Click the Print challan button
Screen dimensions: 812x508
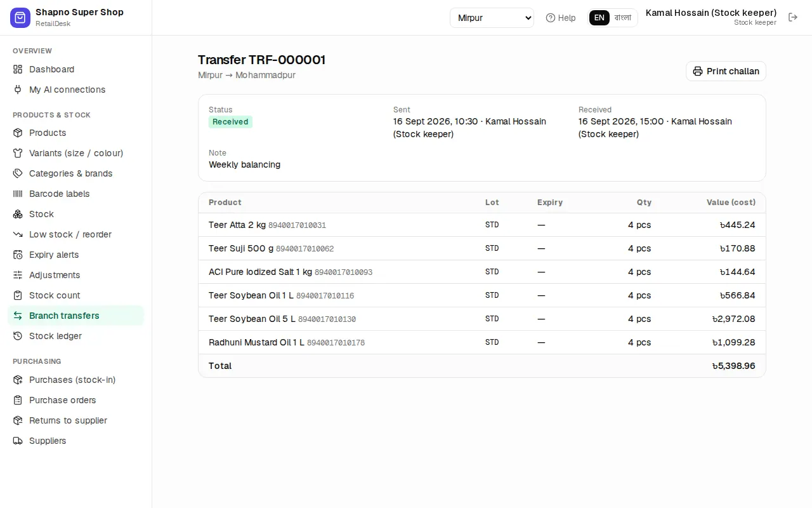pos(726,71)
